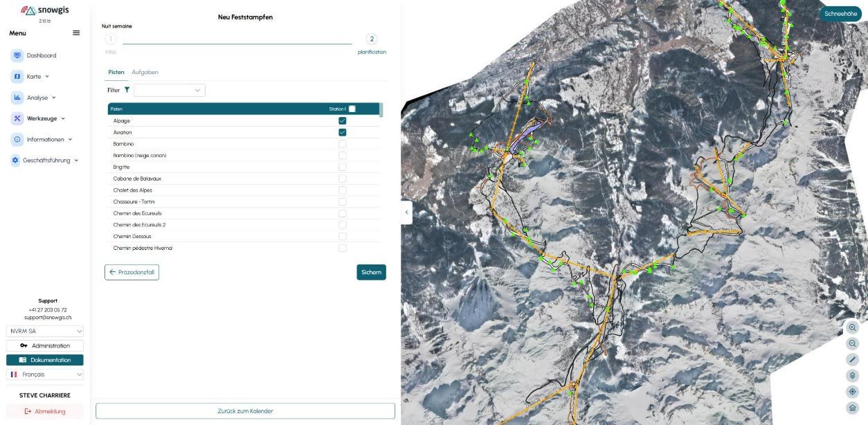Uncheck the Alpage piste checkbox
The height and width of the screenshot is (425, 868).
[342, 120]
